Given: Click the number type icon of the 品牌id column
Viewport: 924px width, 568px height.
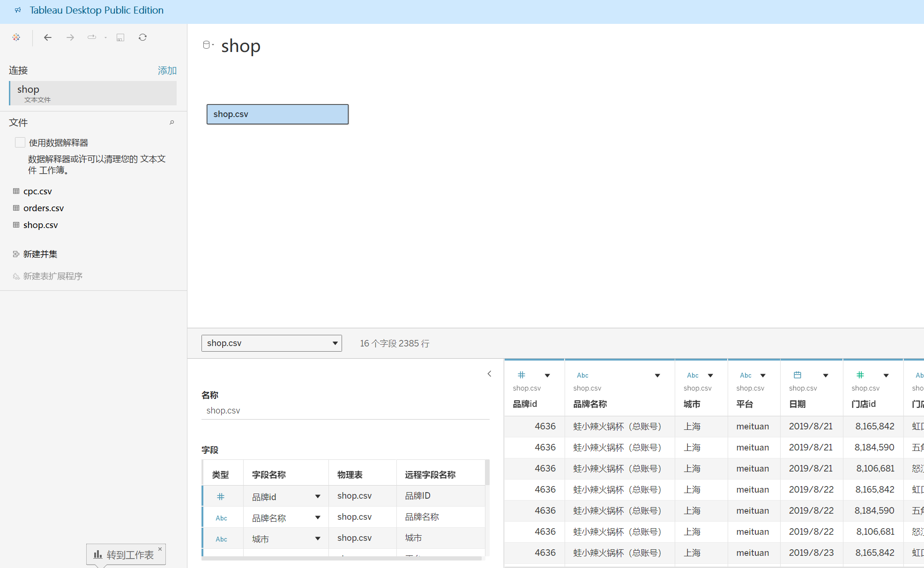Looking at the screenshot, I should pyautogui.click(x=522, y=375).
